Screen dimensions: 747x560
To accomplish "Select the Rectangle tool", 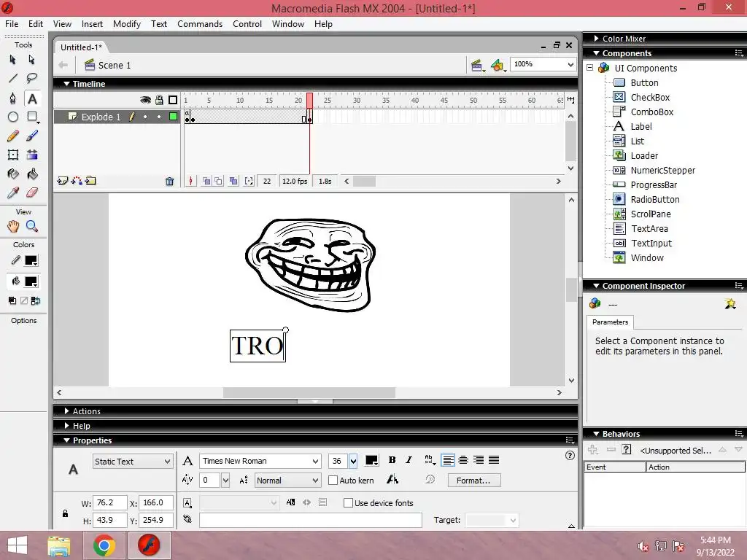I will 32,117.
